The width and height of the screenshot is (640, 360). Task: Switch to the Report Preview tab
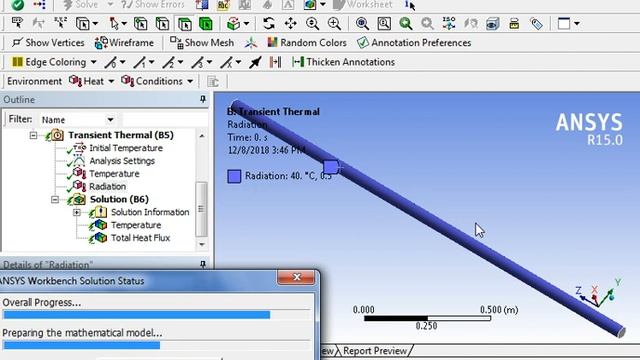pos(375,351)
